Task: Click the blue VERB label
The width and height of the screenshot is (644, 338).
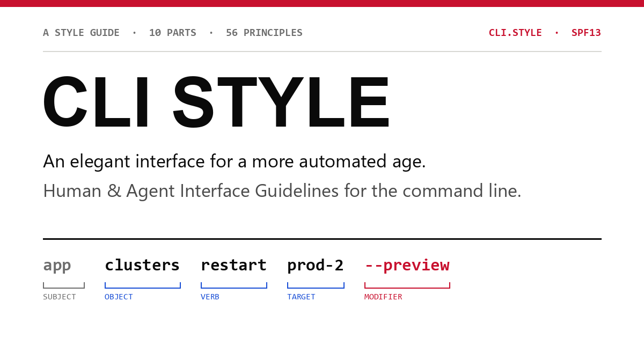Action: click(x=210, y=297)
